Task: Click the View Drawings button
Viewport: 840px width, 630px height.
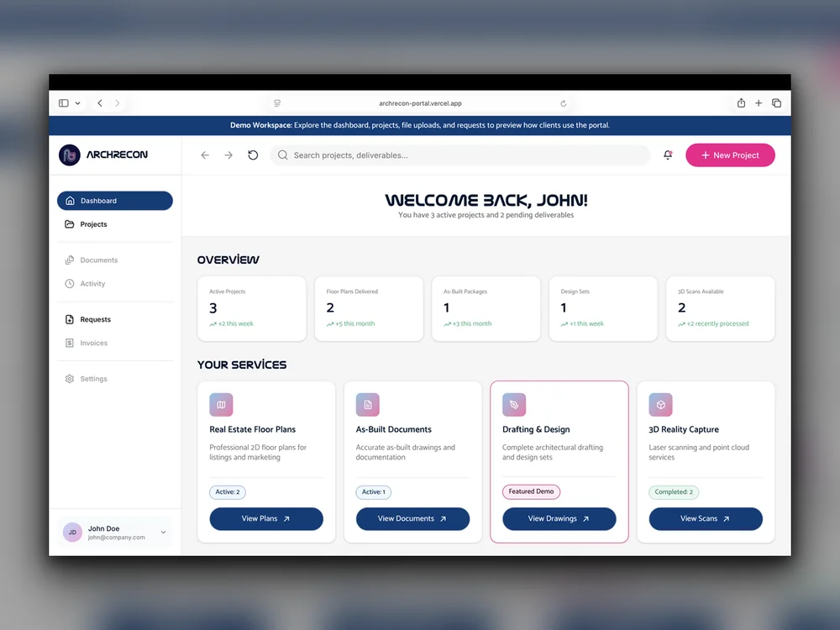Action: (559, 518)
